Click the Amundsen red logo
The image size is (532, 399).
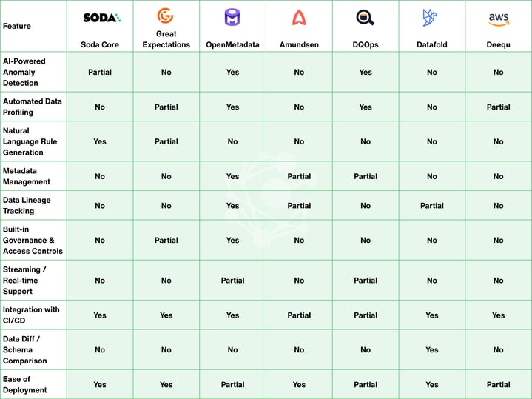tap(299, 17)
